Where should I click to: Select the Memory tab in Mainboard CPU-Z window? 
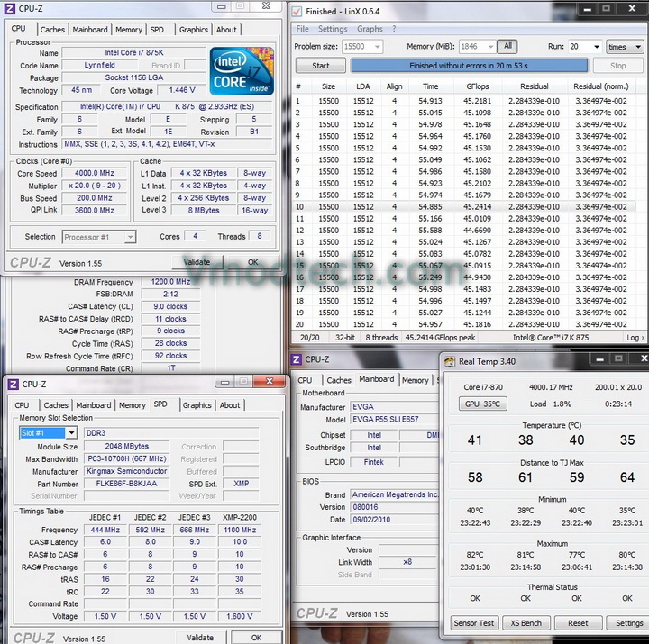(416, 380)
